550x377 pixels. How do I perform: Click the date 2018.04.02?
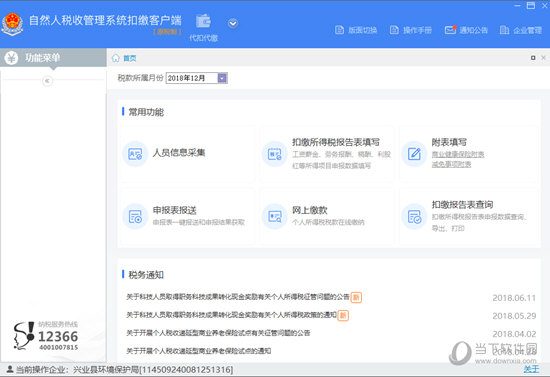(x=514, y=334)
